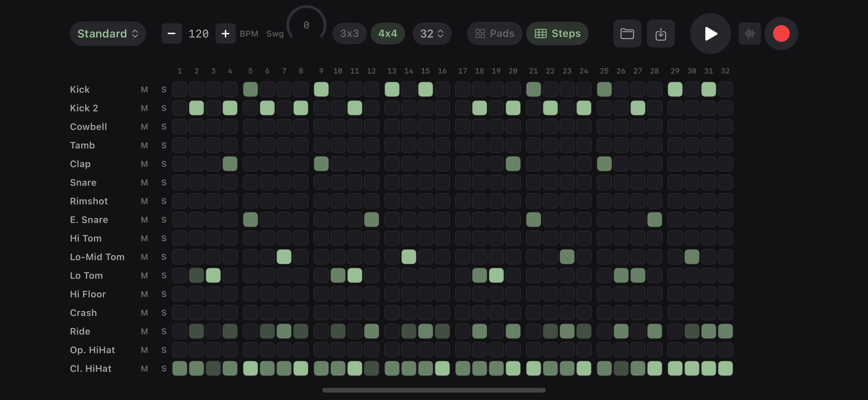Click the red record button

coord(781,33)
